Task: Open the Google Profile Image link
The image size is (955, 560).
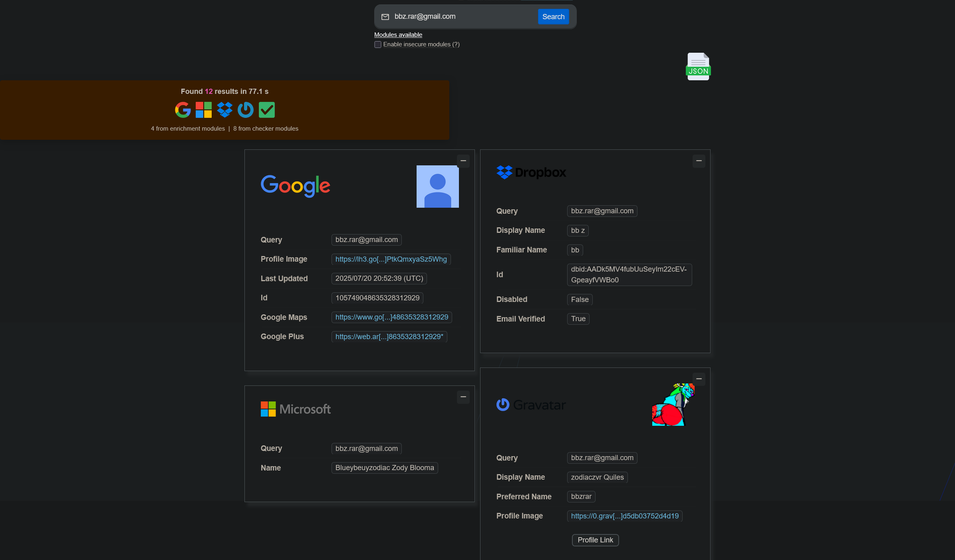Action: [x=391, y=259]
